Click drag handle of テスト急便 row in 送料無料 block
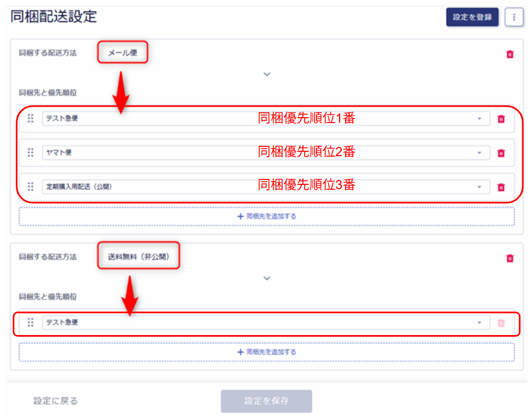 (x=30, y=322)
